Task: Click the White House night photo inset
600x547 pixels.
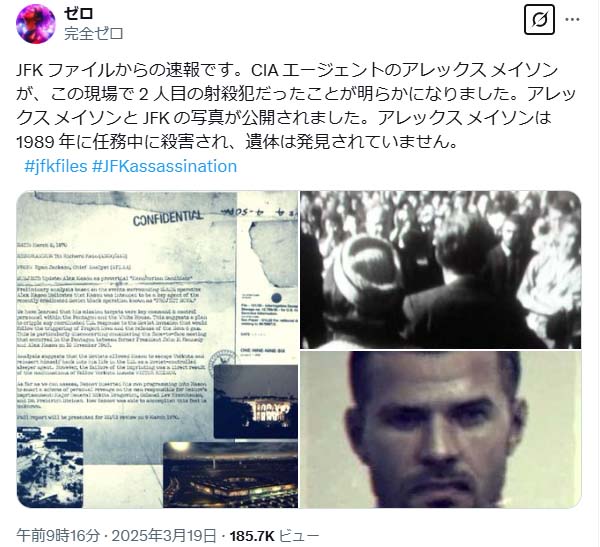Action: click(256, 402)
